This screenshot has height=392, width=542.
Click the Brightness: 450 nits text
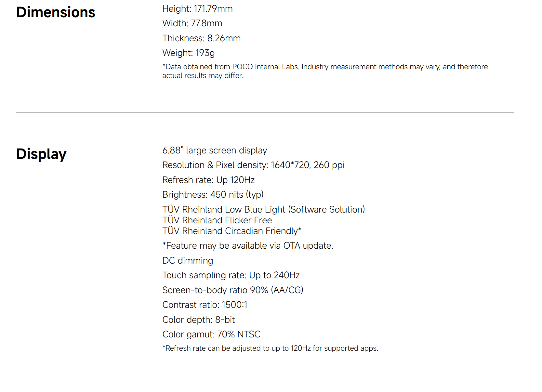tap(213, 195)
